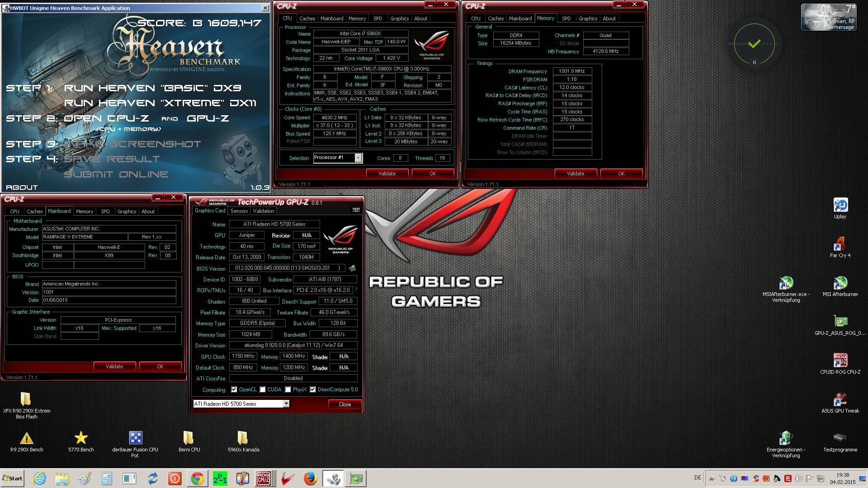Viewport: 868px width, 488px height.
Task: Switch to the Validation tab in GPU-Z
Action: pos(264,211)
